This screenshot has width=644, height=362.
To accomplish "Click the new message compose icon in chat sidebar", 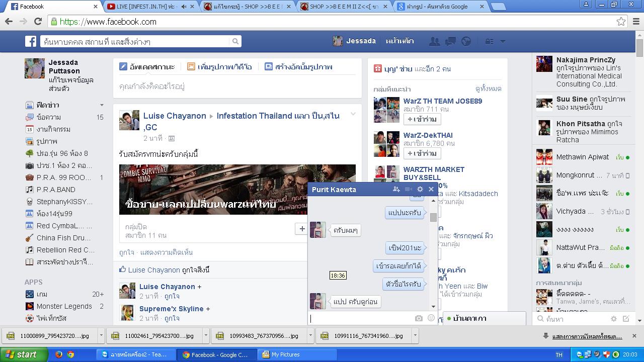I will coord(626,319).
